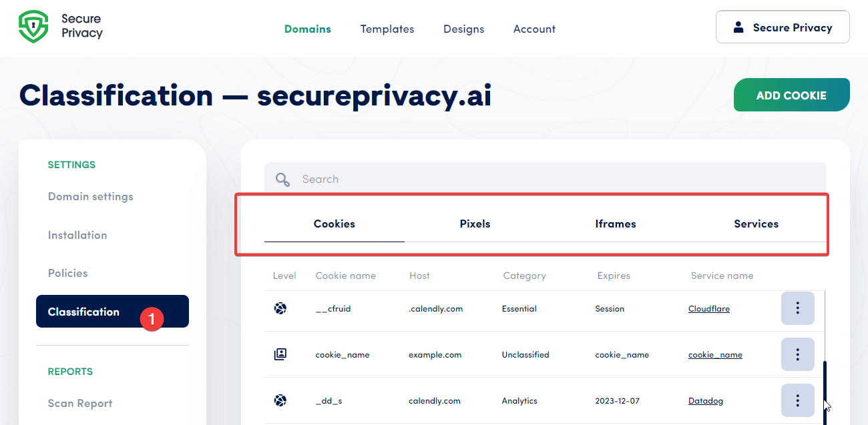Click the search magnifier icon
Image resolution: width=868 pixels, height=425 pixels.
point(282,179)
